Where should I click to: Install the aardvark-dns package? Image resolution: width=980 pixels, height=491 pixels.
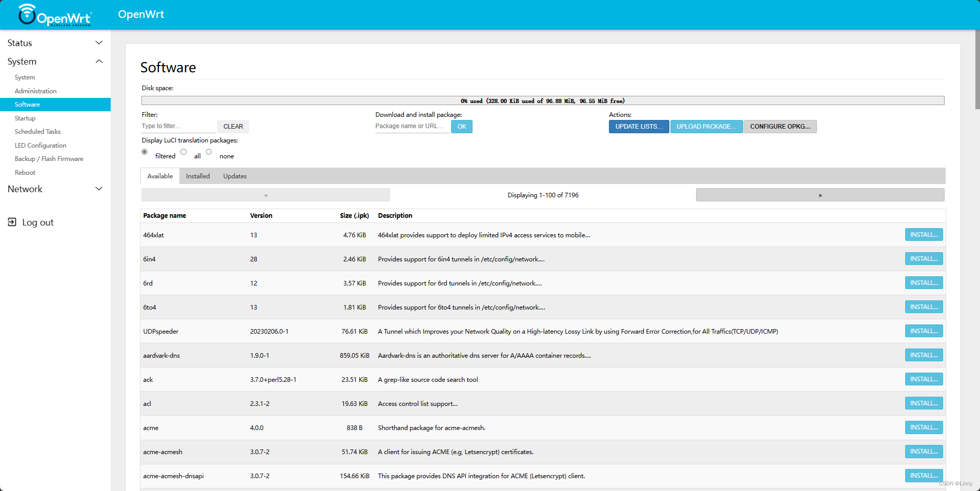click(924, 355)
